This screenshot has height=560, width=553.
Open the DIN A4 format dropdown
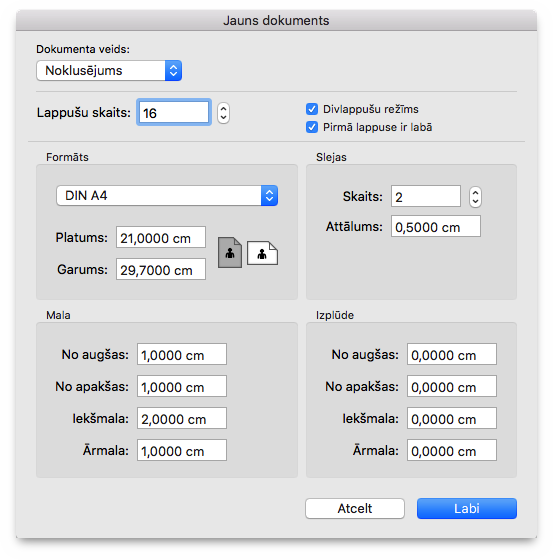coord(167,195)
